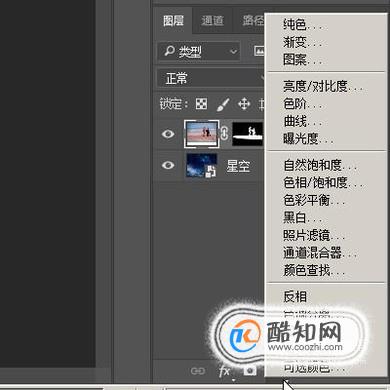Open the fx layer styles icon
The width and height of the screenshot is (390, 390).
(225, 371)
